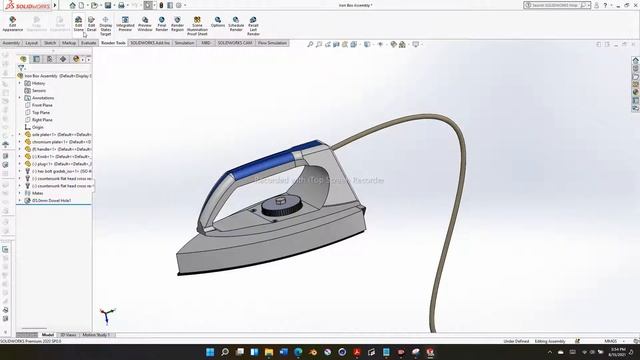Screen dimensions: 640x360
Task: Switch to the Sketch tab
Action: (50, 43)
